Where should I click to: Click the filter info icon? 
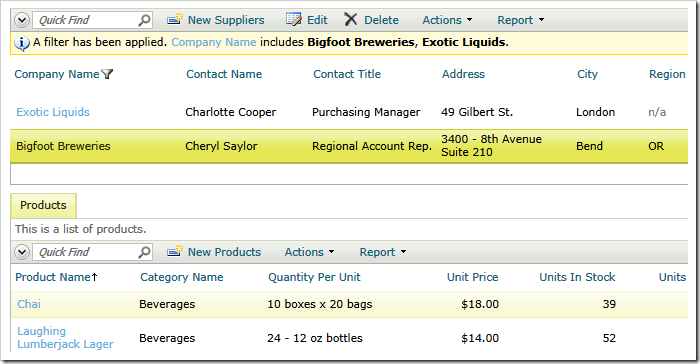[22, 43]
